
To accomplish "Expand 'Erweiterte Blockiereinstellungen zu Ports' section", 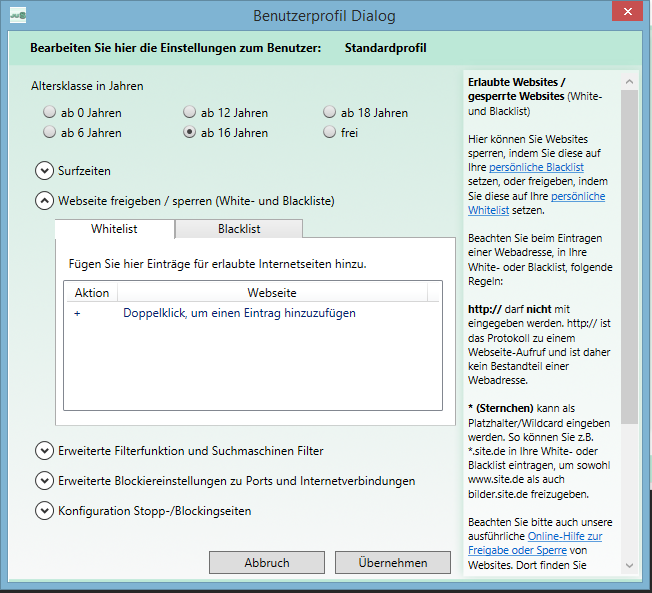I will pyautogui.click(x=44, y=481).
